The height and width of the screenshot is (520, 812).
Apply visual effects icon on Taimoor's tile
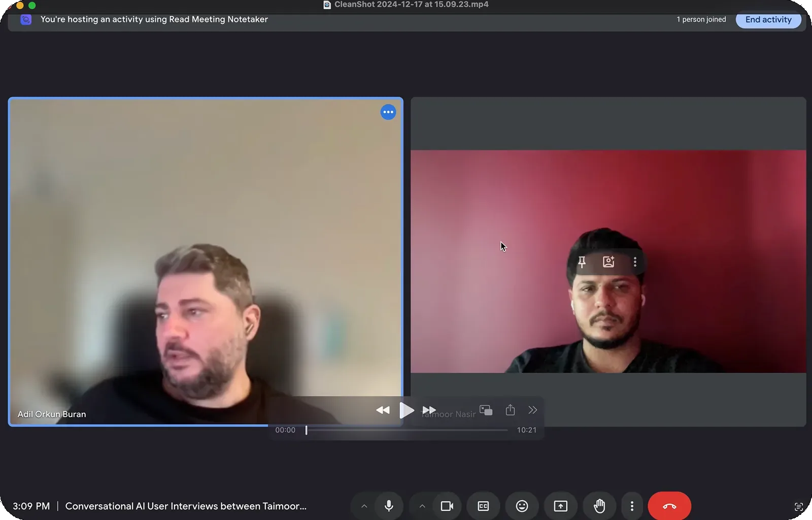(608, 262)
